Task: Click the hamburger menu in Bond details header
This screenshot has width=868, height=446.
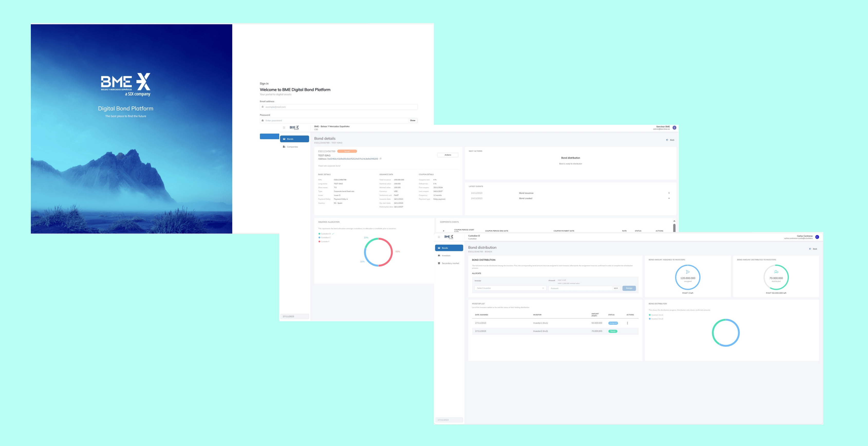Action: point(284,127)
